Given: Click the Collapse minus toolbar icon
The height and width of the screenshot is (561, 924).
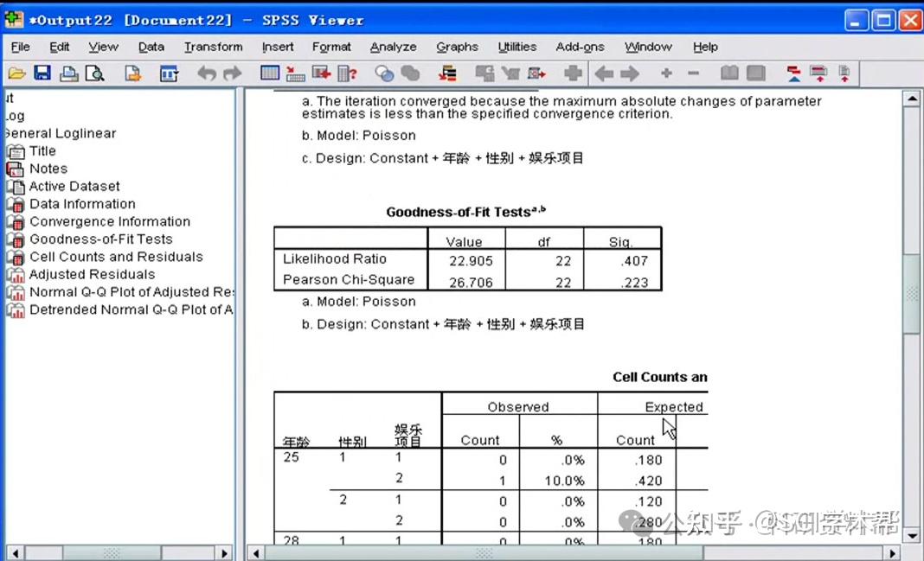Looking at the screenshot, I should (x=693, y=73).
